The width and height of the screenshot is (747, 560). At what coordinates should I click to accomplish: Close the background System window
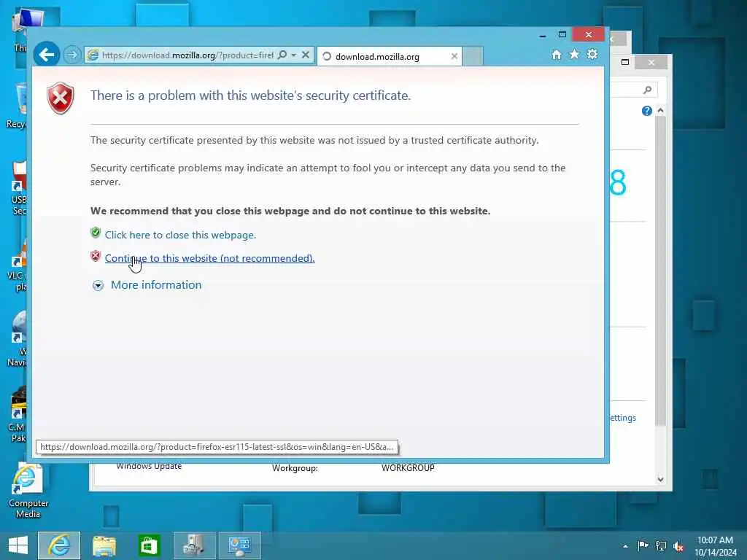pyautogui.click(x=651, y=63)
